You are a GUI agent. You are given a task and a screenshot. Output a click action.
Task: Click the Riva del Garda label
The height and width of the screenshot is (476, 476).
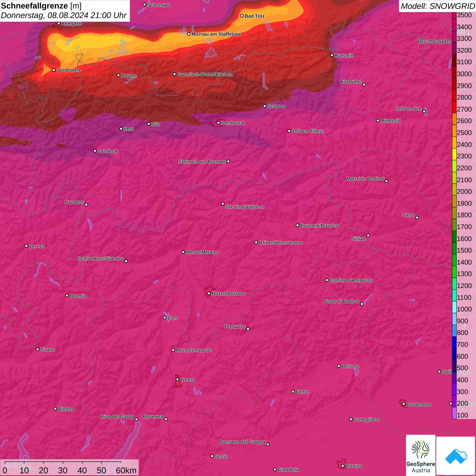pos(117,417)
